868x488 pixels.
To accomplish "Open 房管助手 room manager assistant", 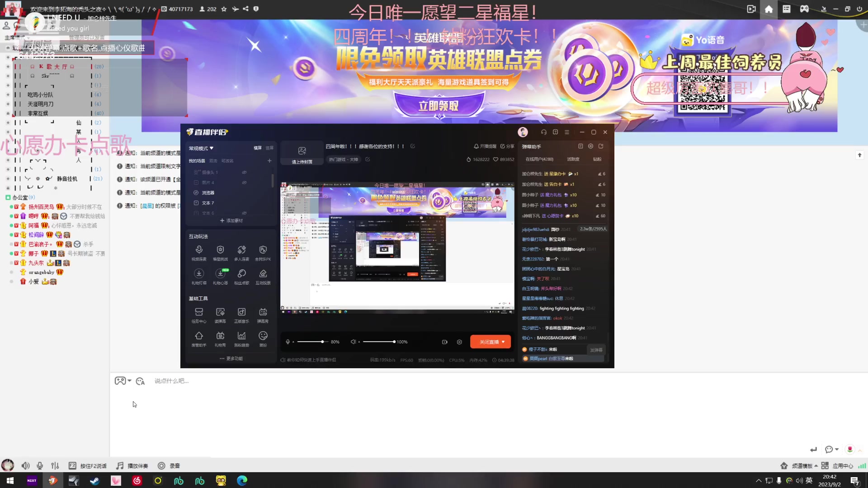I will pyautogui.click(x=199, y=339).
